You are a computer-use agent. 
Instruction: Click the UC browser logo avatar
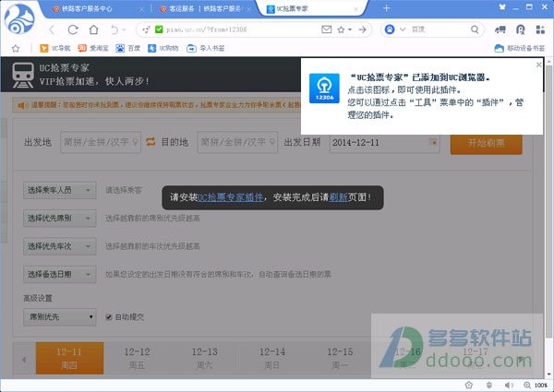(19, 19)
